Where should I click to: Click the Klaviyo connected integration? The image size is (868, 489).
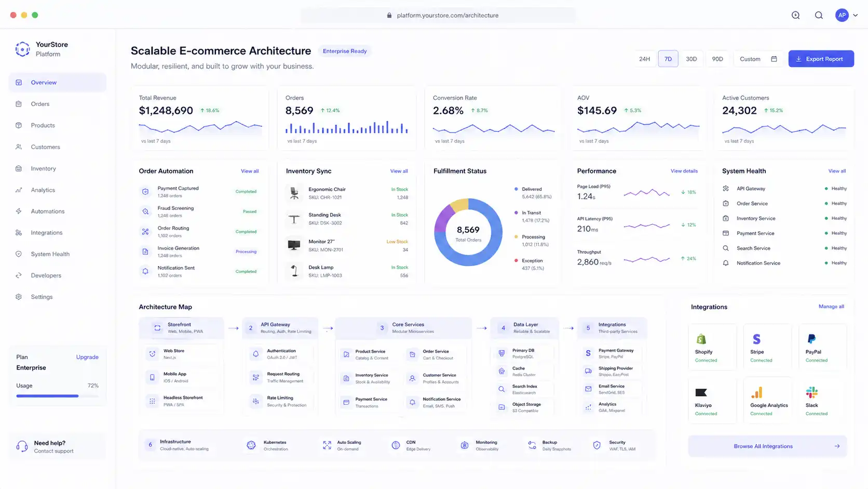[712, 399]
